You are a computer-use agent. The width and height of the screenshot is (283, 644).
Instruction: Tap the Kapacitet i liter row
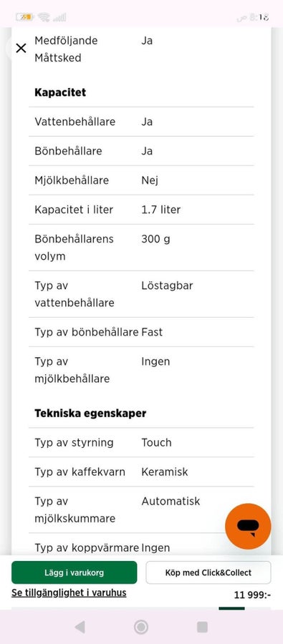(141, 210)
